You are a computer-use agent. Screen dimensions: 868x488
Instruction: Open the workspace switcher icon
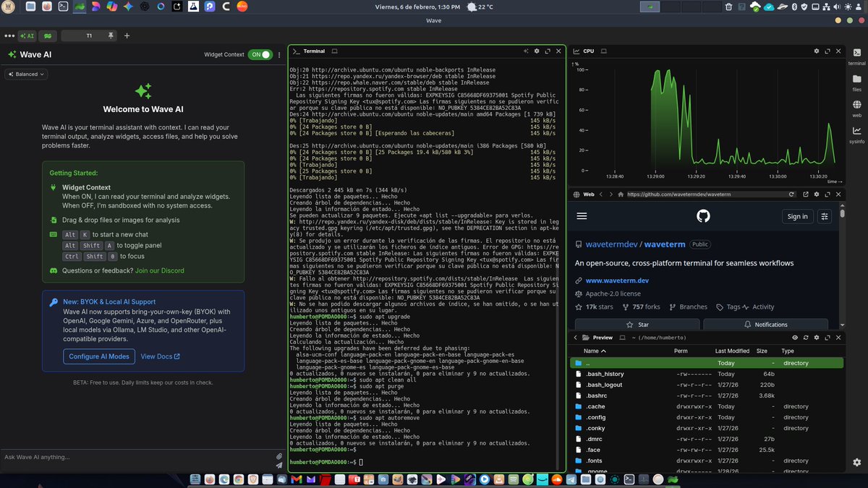coord(47,35)
